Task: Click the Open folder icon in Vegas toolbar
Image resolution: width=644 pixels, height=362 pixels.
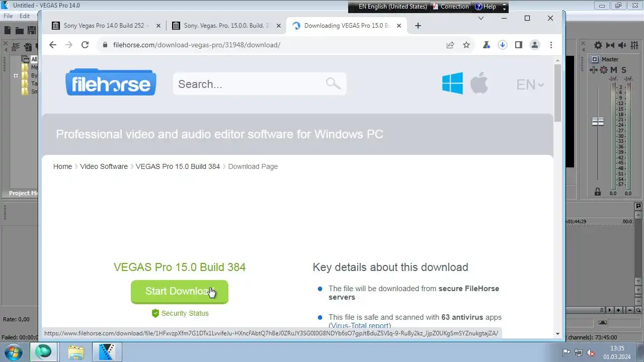Action: (20, 31)
